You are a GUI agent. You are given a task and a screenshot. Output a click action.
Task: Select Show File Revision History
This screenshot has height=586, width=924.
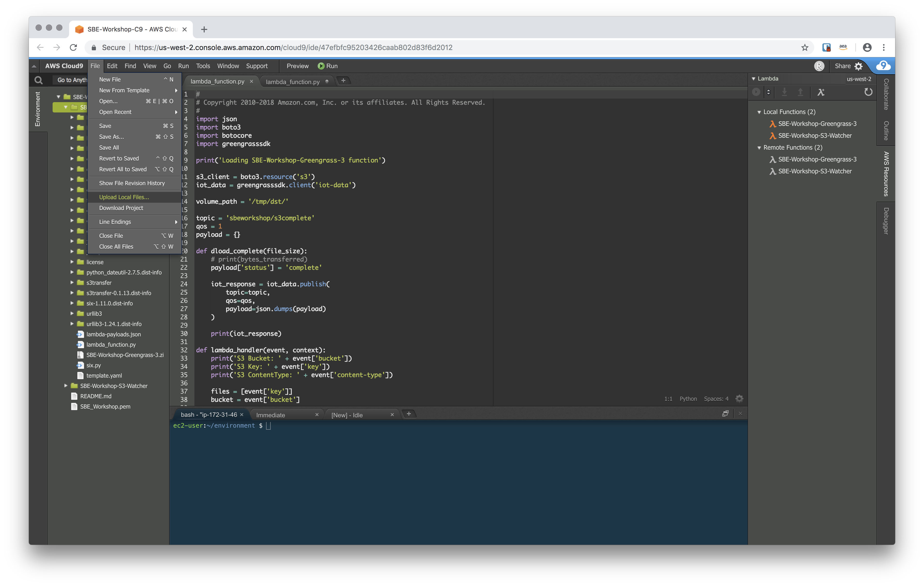(134, 183)
